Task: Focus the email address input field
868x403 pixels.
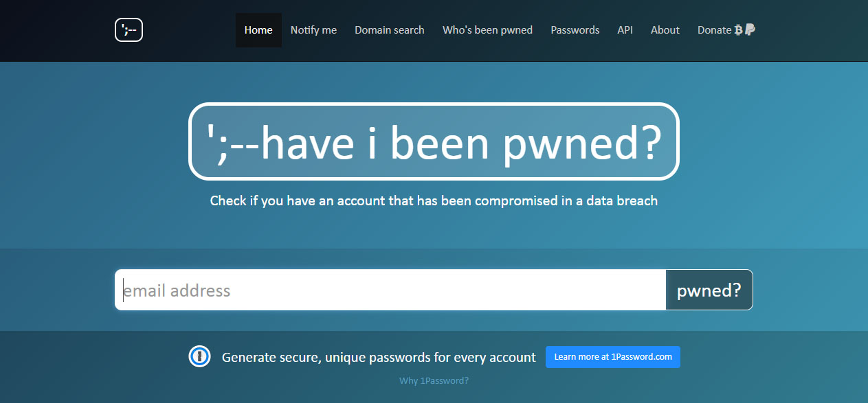Action: [x=390, y=290]
